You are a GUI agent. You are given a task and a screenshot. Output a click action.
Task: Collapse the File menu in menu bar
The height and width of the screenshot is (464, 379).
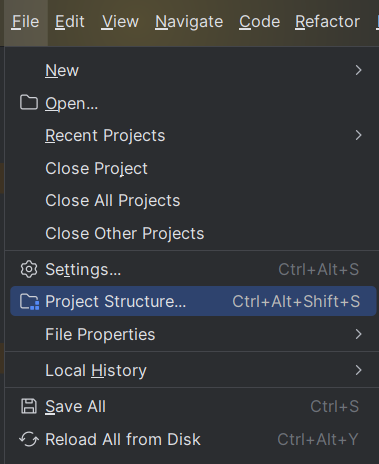click(25, 22)
